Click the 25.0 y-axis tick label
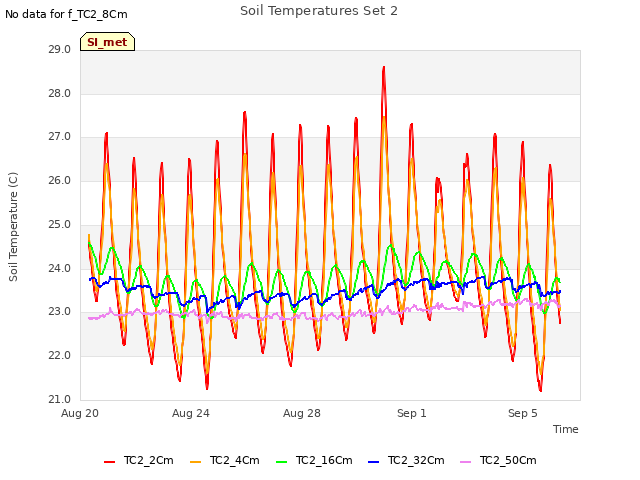The image size is (640, 480). pos(60,224)
